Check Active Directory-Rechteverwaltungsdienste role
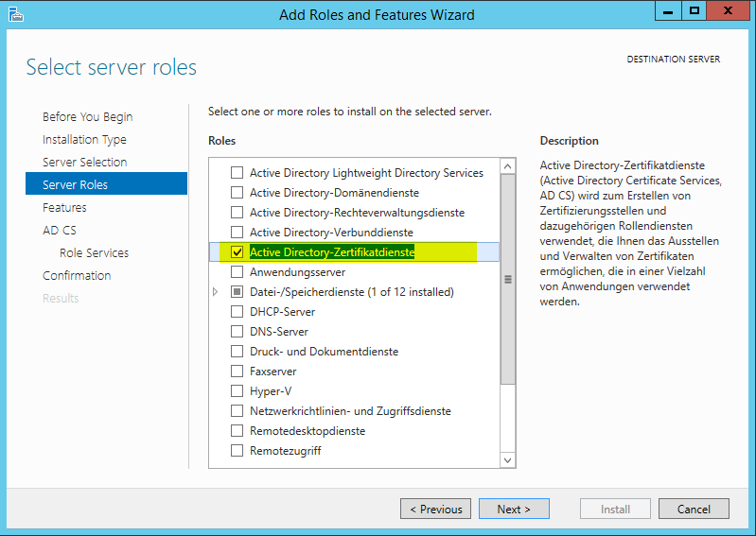756x536 pixels. point(237,213)
